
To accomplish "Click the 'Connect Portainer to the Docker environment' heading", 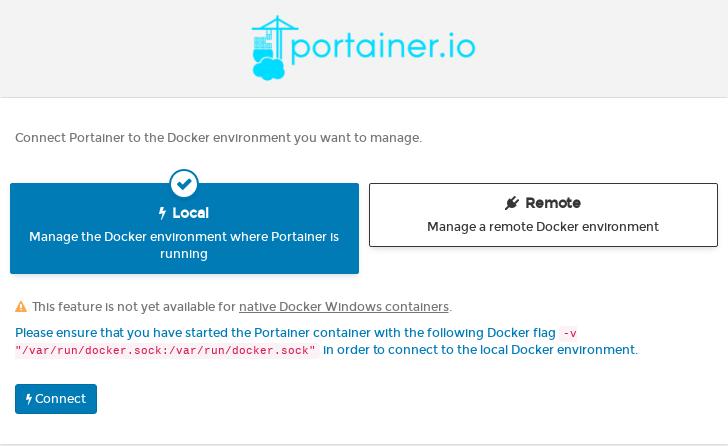I will pyautogui.click(x=218, y=137).
